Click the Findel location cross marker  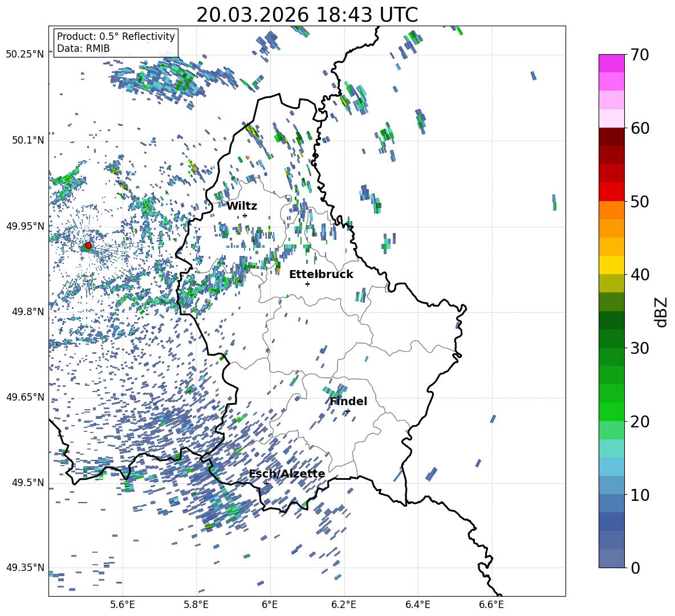348,411
